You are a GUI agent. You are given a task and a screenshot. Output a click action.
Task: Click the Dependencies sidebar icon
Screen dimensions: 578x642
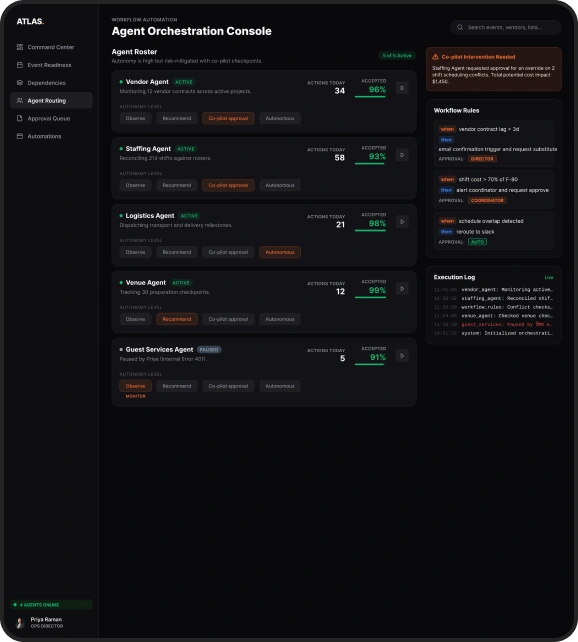(x=20, y=83)
